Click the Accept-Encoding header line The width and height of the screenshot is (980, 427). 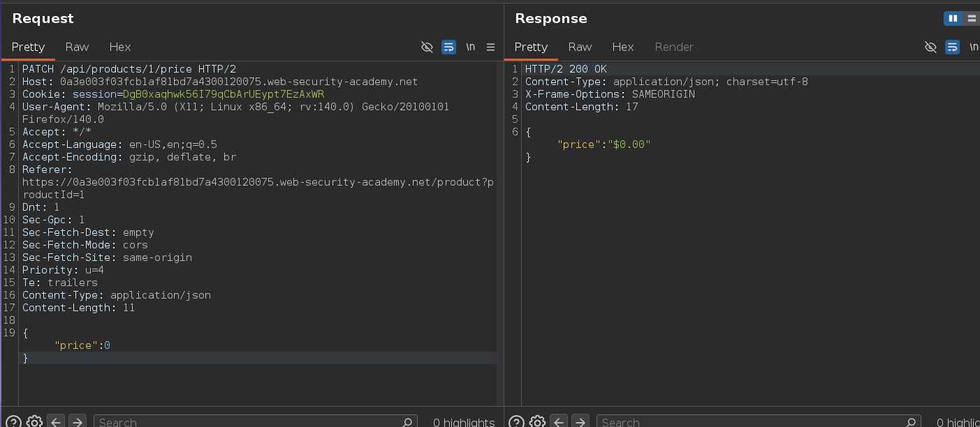pos(129,157)
